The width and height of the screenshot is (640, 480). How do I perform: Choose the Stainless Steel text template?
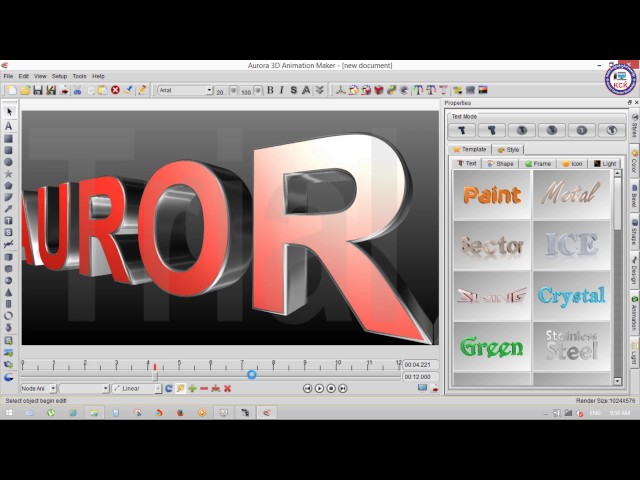571,347
